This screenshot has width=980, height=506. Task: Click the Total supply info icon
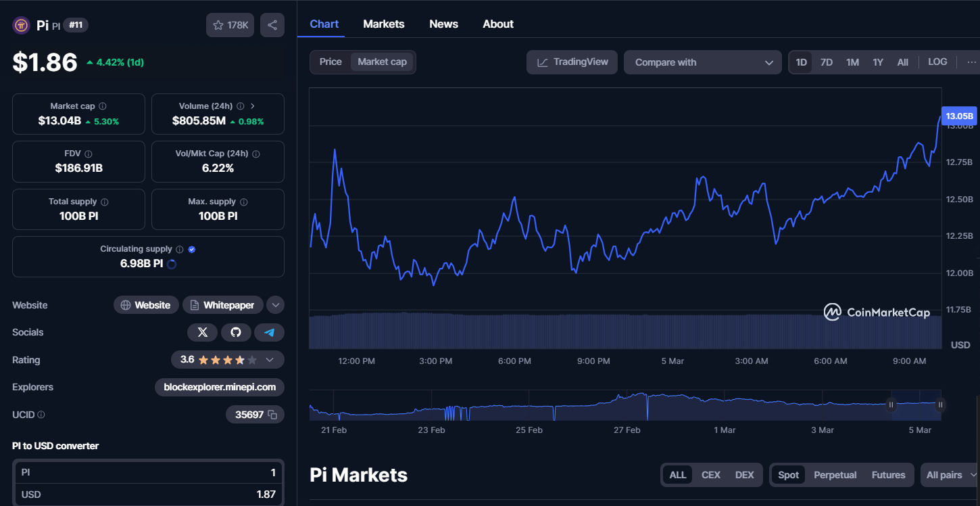coord(105,202)
